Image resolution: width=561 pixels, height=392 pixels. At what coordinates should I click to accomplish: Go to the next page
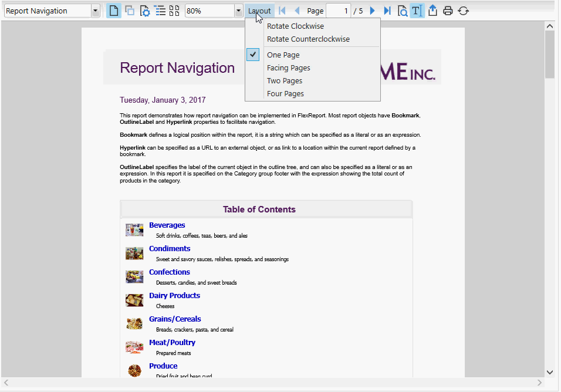click(372, 11)
